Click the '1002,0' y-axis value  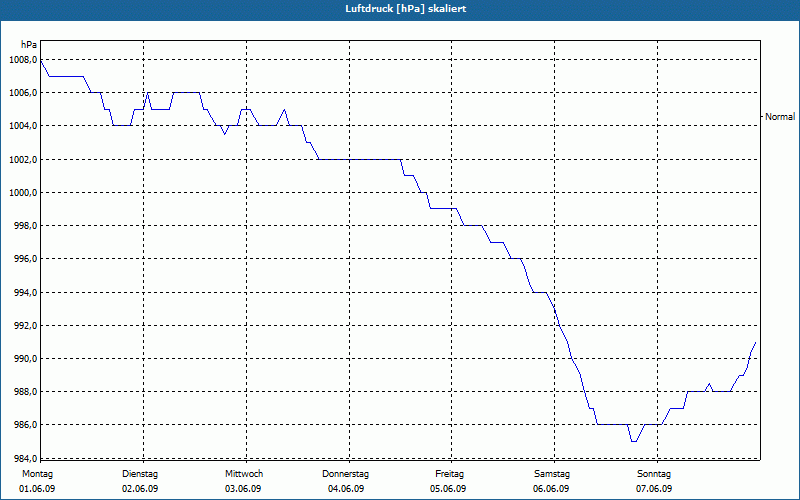[x=23, y=160]
